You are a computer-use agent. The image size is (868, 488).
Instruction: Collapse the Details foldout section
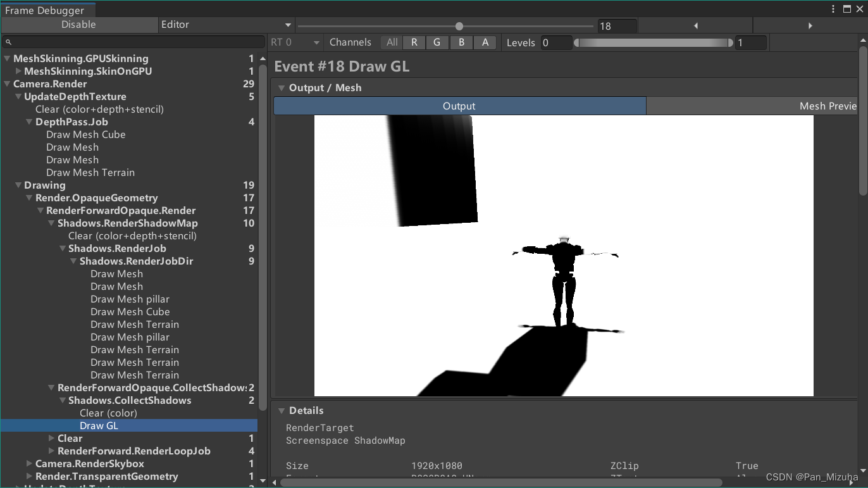coord(282,410)
